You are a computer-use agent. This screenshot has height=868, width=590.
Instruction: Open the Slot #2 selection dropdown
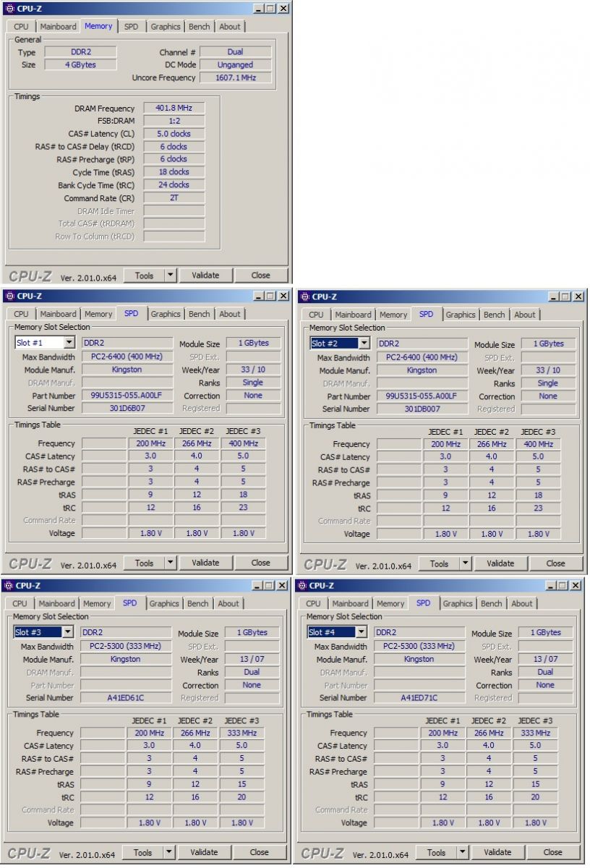(x=364, y=344)
